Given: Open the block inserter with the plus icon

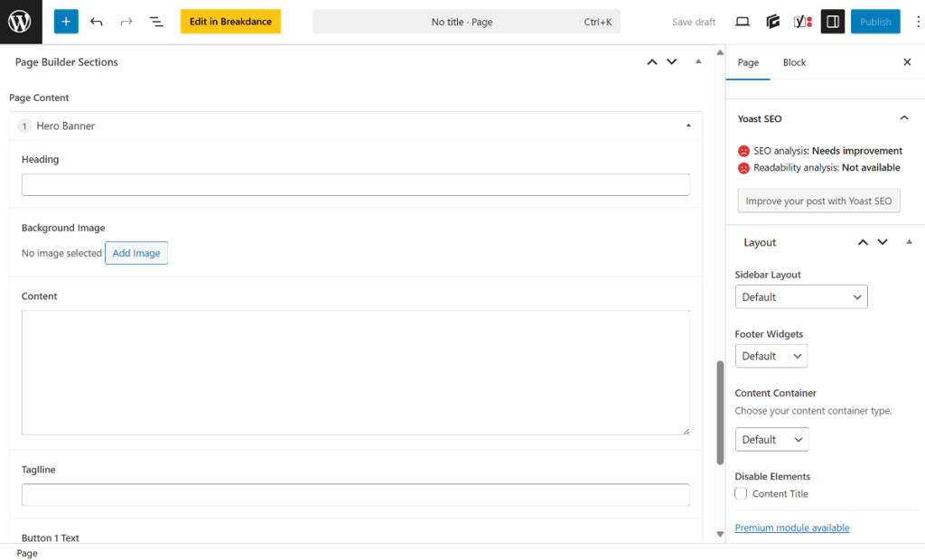Looking at the screenshot, I should [x=65, y=21].
